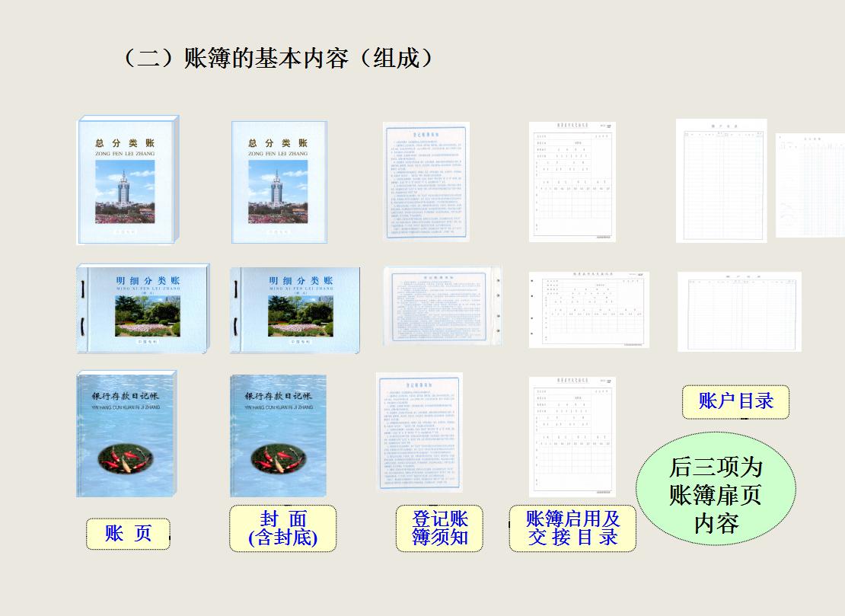Image resolution: width=845 pixels, height=616 pixels.
Task: Expand the 封 面 (含封底) label box
Action: click(283, 528)
